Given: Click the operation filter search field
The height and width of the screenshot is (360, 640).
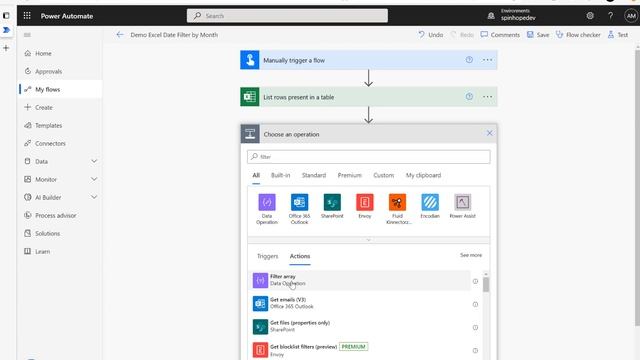Looking at the screenshot, I should [x=369, y=157].
